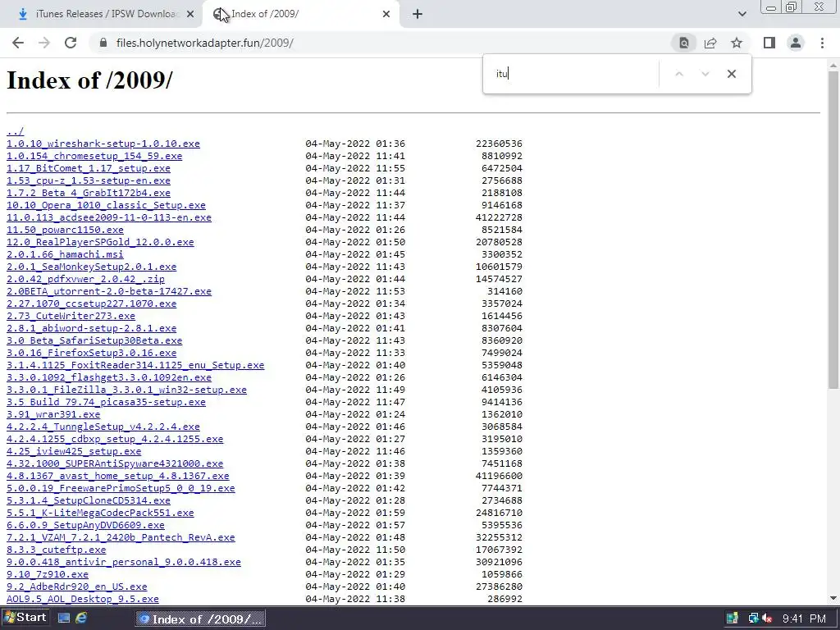Viewport: 840px width, 630px height.
Task: Click the forward navigation arrow
Action: pos(44,43)
